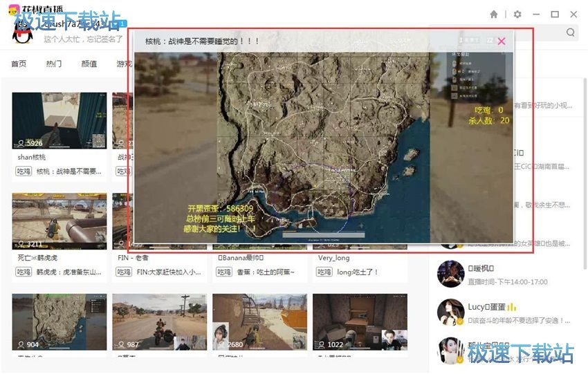The width and height of the screenshot is (588, 374).
Task: Click title text 韩虎虎：虎准备东山...
Action: pos(68,272)
